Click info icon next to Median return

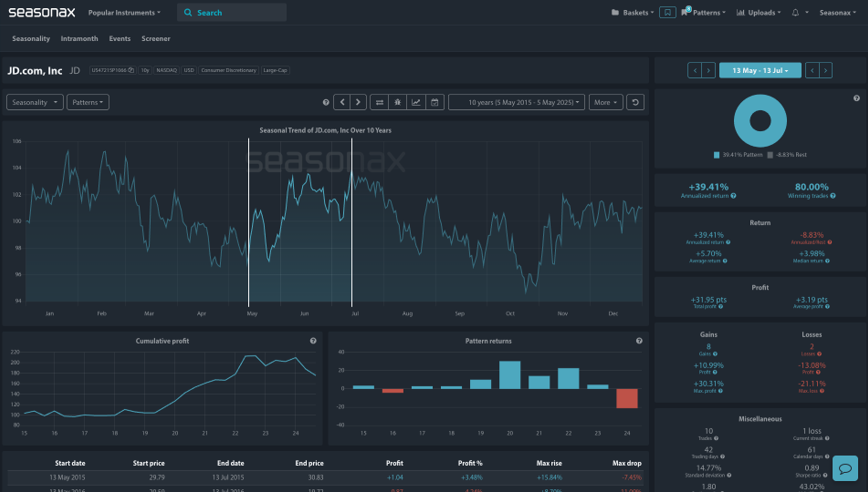(x=827, y=261)
